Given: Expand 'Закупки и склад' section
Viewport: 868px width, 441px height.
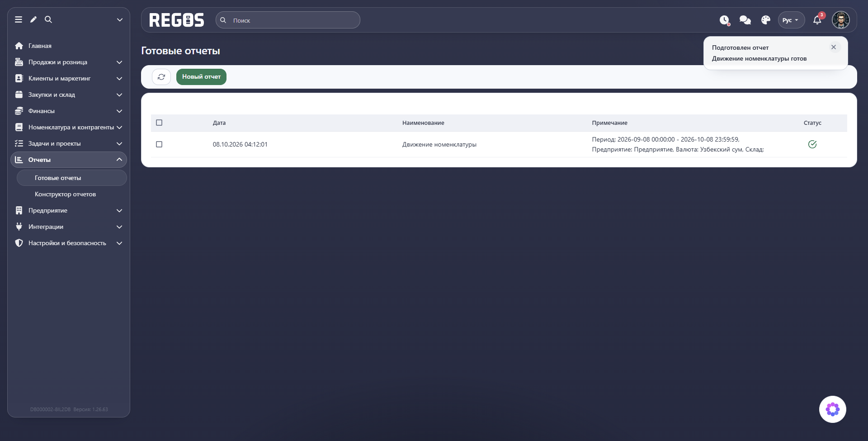Looking at the screenshot, I should 69,95.
